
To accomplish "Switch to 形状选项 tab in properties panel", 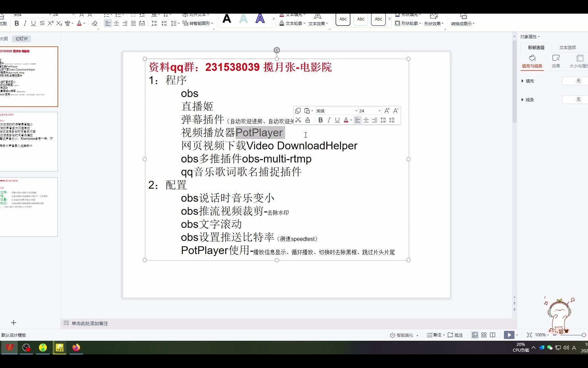I will [x=536, y=47].
